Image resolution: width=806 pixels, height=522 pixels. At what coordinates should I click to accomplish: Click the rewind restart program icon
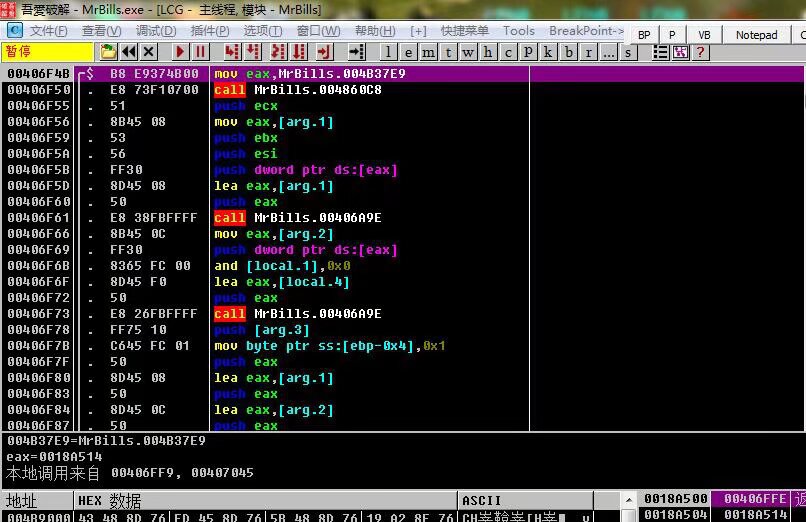(129, 52)
